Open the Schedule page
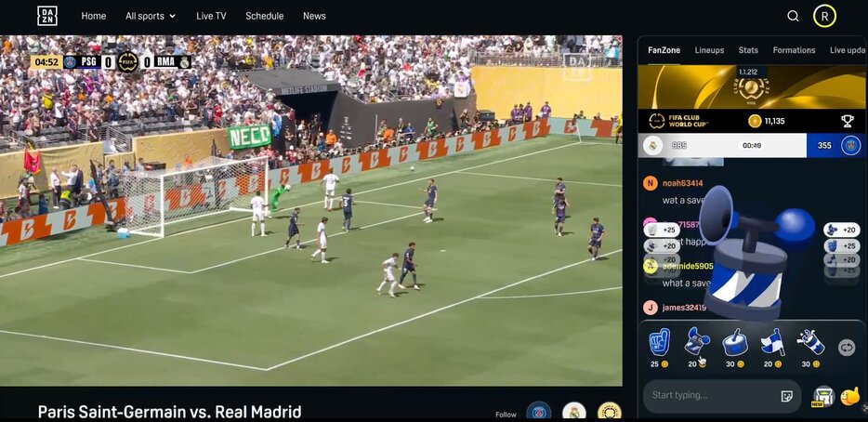 pos(265,16)
